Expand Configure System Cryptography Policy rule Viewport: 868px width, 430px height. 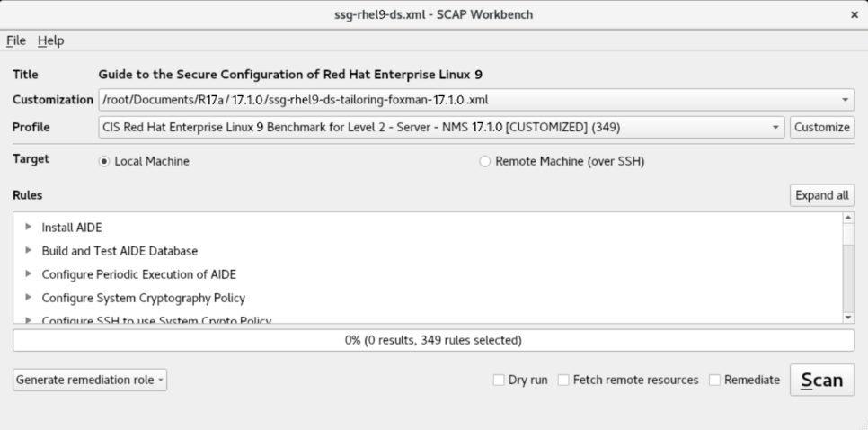tap(30, 297)
